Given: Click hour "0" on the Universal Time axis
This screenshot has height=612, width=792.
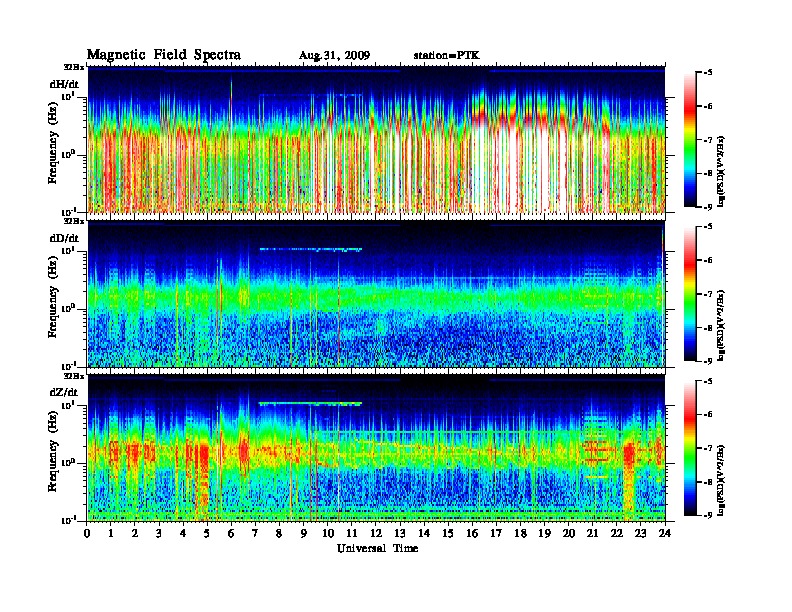Looking at the screenshot, I should (87, 534).
